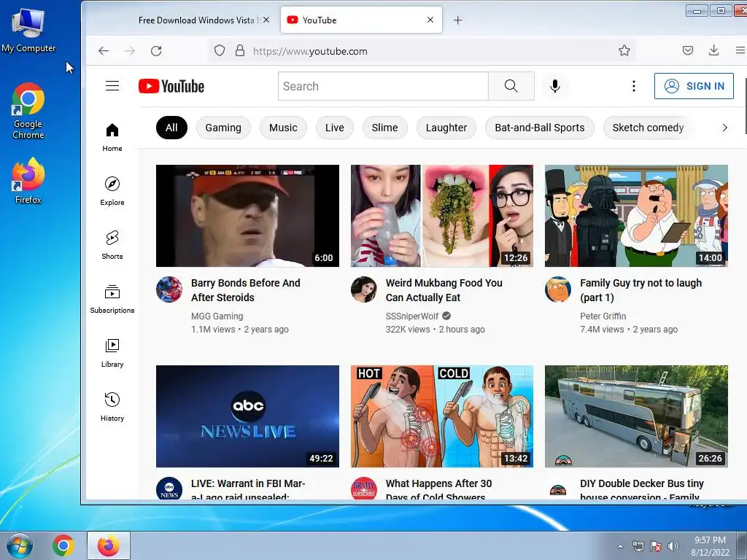Open the Windows Start button
The height and width of the screenshot is (560, 747).
pyautogui.click(x=20, y=545)
